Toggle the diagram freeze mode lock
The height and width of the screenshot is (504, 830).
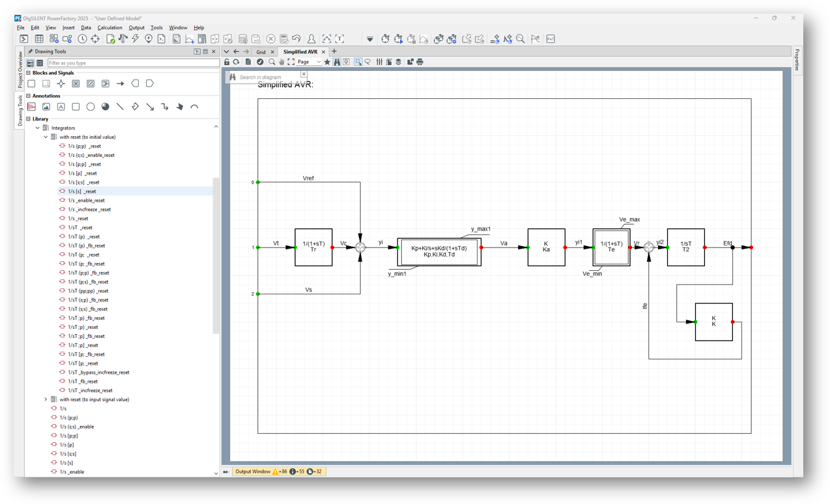227,62
